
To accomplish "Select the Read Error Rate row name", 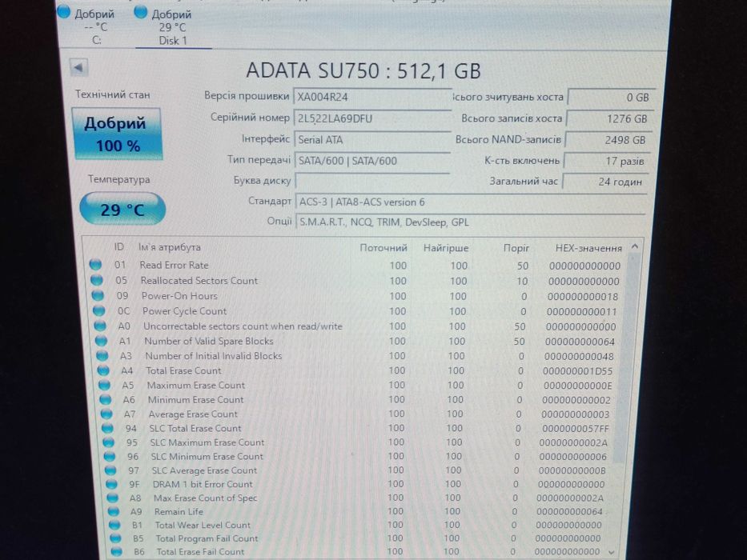I will (x=174, y=265).
